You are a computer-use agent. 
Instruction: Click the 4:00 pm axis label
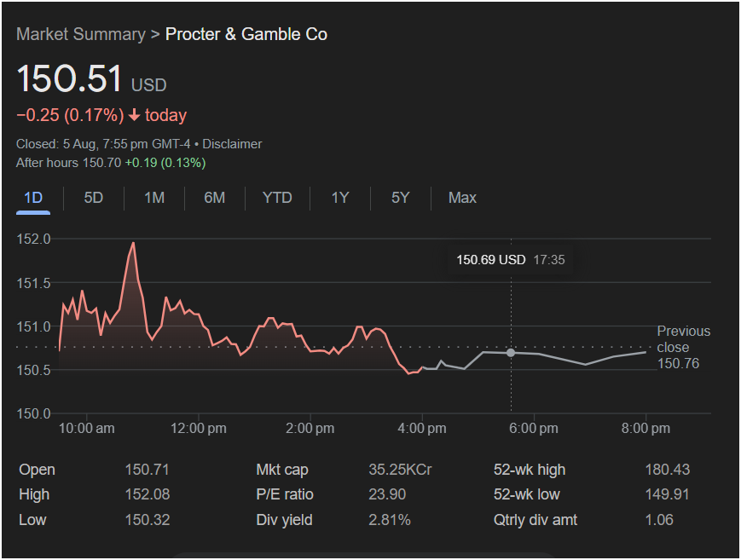pyautogui.click(x=422, y=429)
